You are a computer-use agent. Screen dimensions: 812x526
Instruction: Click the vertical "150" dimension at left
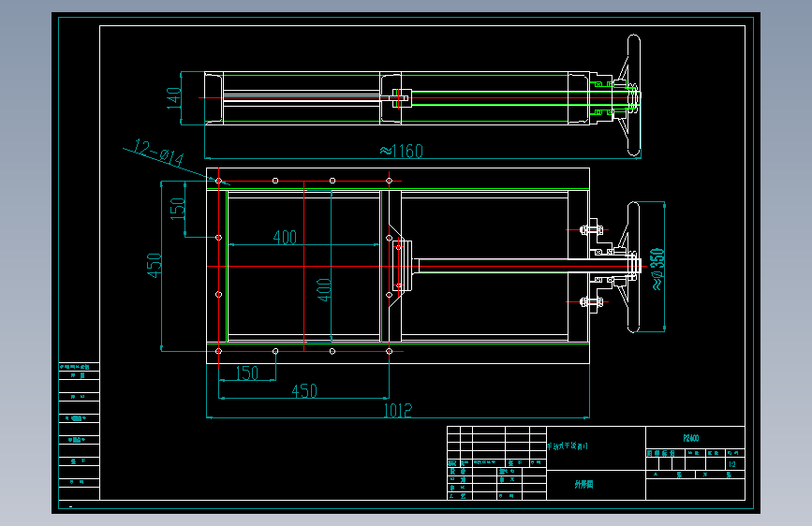pos(178,209)
